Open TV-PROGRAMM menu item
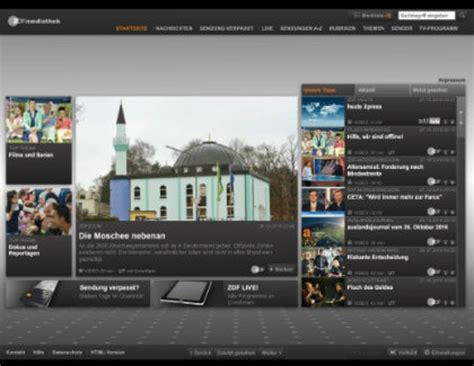474x366 pixels. [x=439, y=29]
